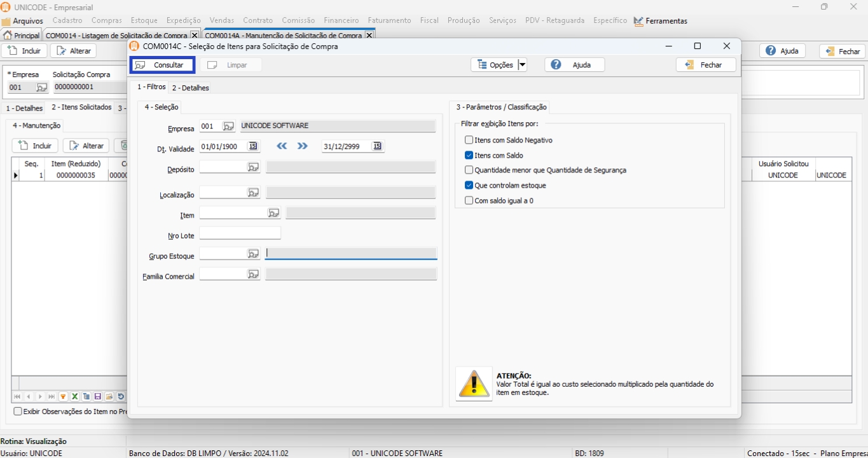This screenshot has height=458, width=868.
Task: Enable Itens com Saldo Negativo checkbox
Action: point(469,140)
